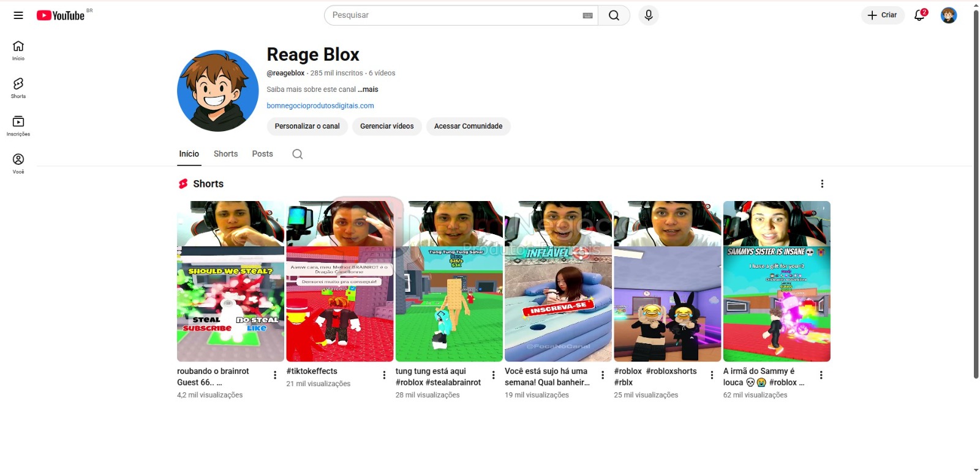Open options for #tiktokeffects short
Viewport: 980px width, 475px height.
(384, 375)
